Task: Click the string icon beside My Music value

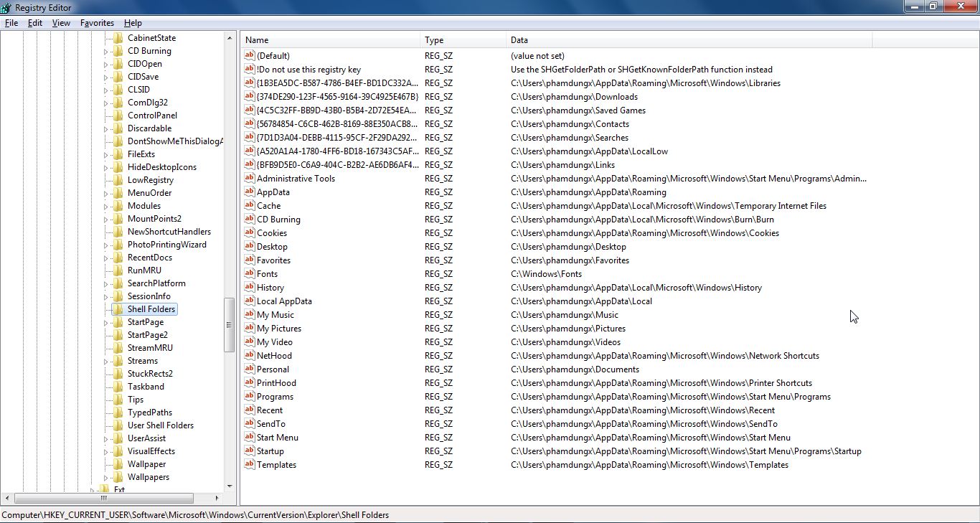Action: [250, 315]
